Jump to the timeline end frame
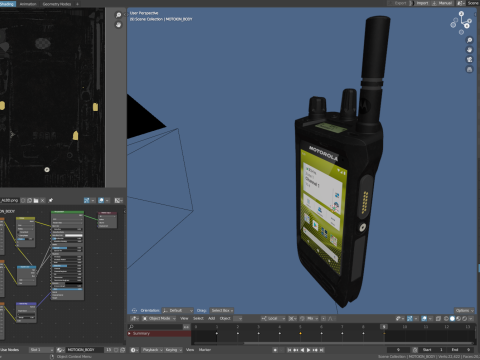This screenshot has height=360, width=480. pyautogui.click(x=322, y=350)
